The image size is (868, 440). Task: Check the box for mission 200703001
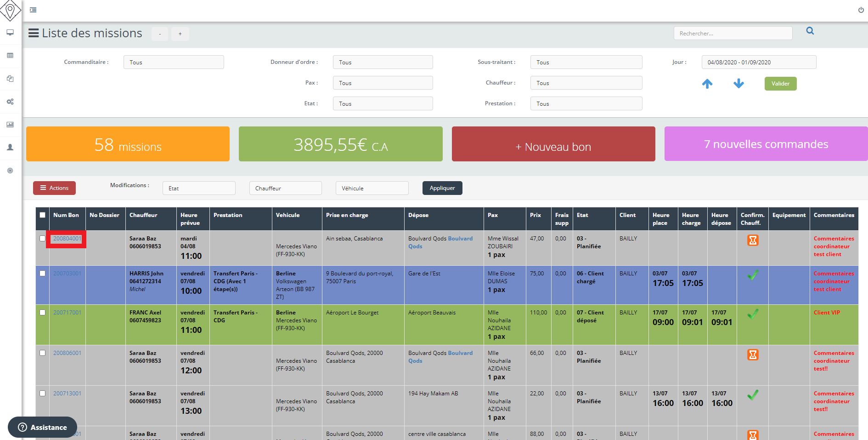click(x=43, y=274)
